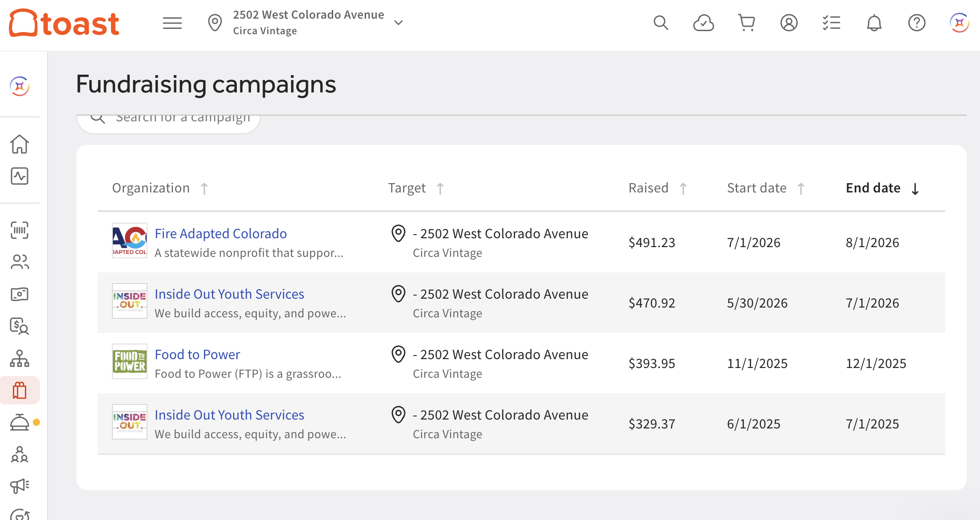Click Inside Out logo in the $470.92 row
The height and width of the screenshot is (520, 980).
click(x=130, y=301)
